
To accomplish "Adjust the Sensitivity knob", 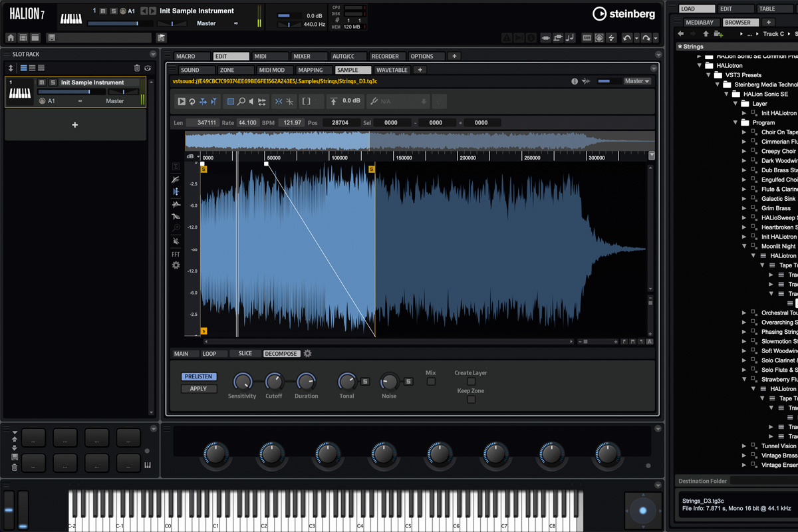I will tap(242, 382).
